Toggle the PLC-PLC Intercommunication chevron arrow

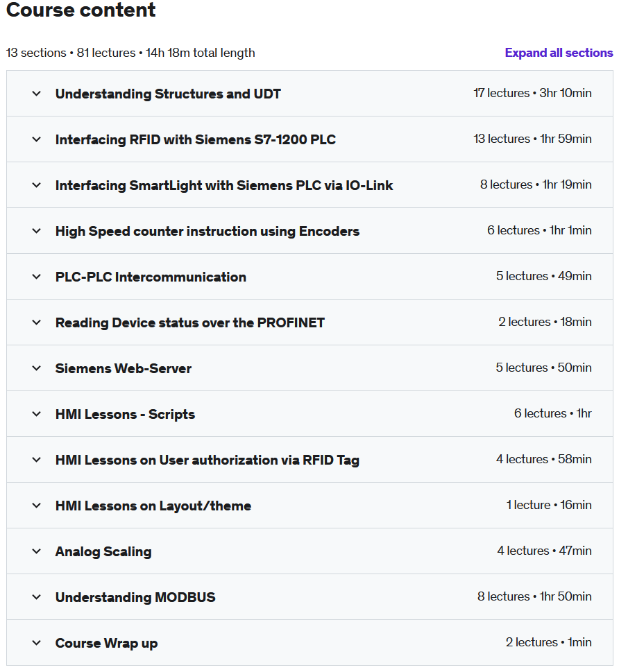coord(37,277)
